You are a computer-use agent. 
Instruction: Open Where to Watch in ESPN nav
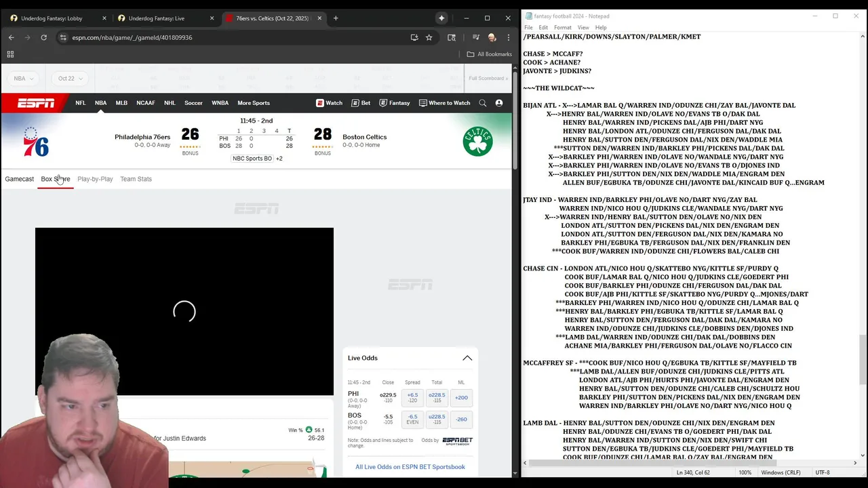(x=445, y=103)
